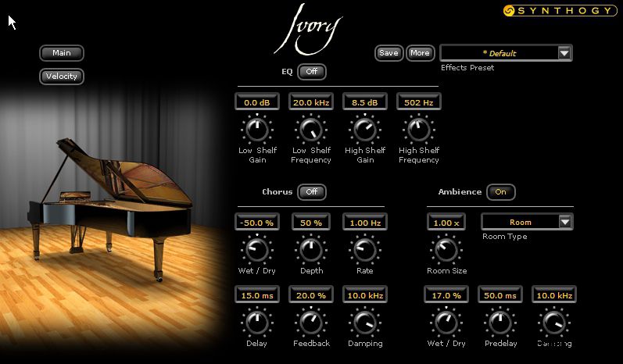Click the Chorus Wet / Dry knob
Screen dimensions: 623x364
point(257,250)
